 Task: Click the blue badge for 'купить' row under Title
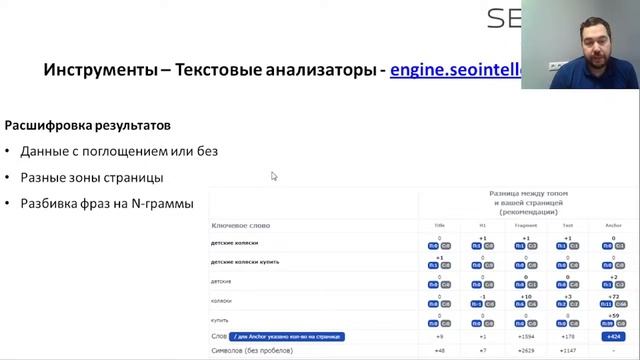coord(433,323)
